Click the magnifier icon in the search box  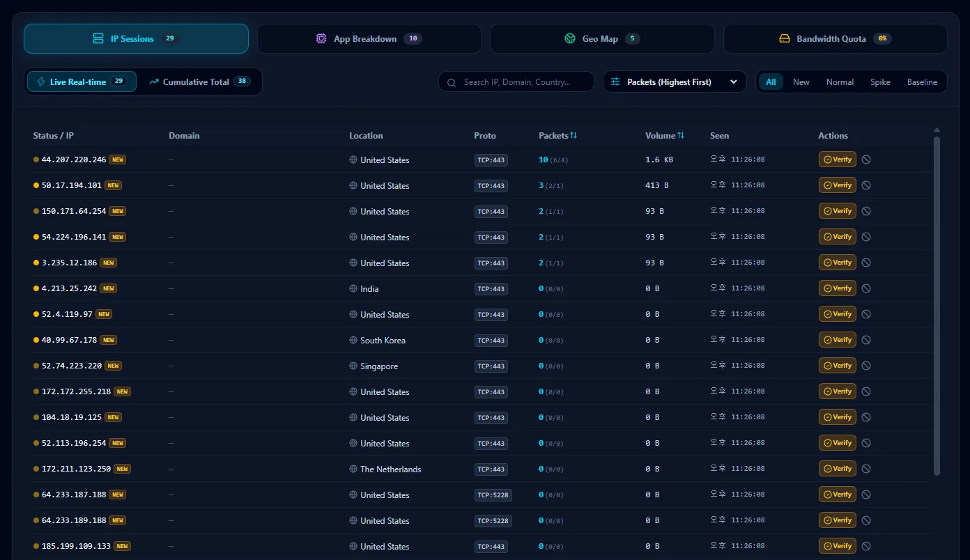(x=452, y=82)
